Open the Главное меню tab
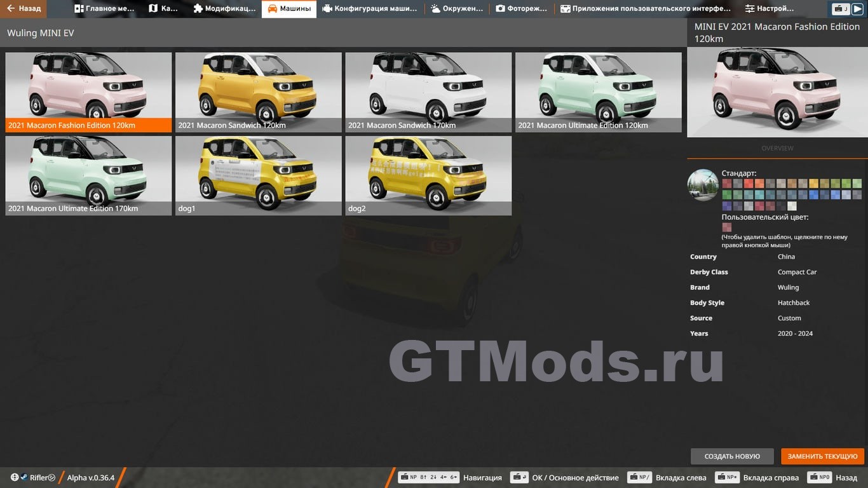868x488 pixels. pos(104,9)
